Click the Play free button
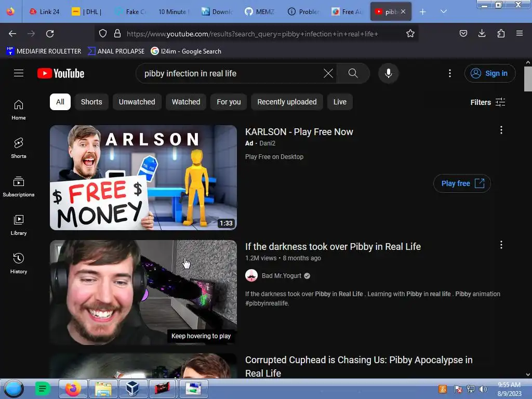This screenshot has width=532, height=399. pos(462,183)
